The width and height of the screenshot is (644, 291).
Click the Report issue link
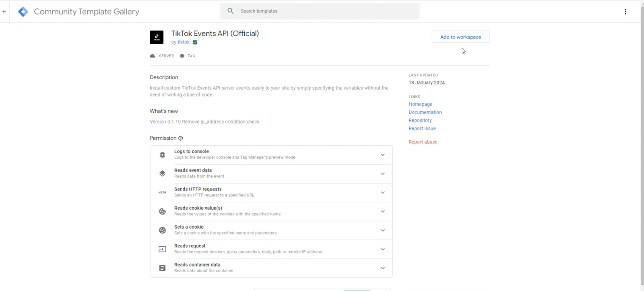[422, 128]
